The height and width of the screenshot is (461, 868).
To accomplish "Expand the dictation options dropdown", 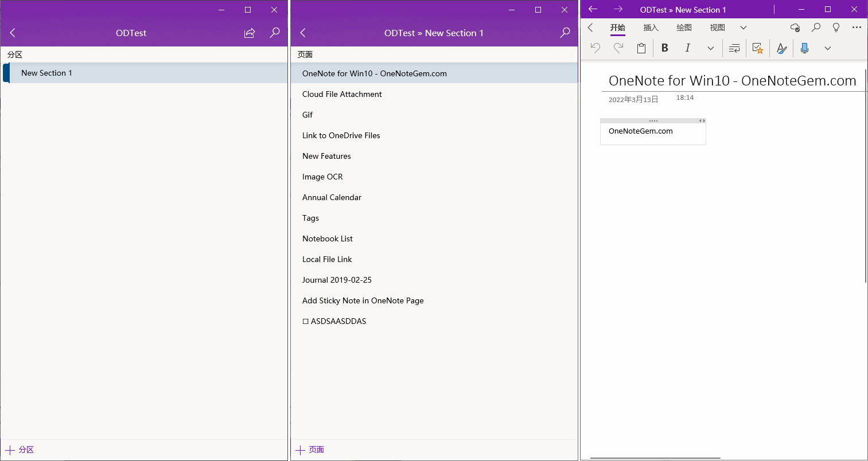I will click(828, 49).
